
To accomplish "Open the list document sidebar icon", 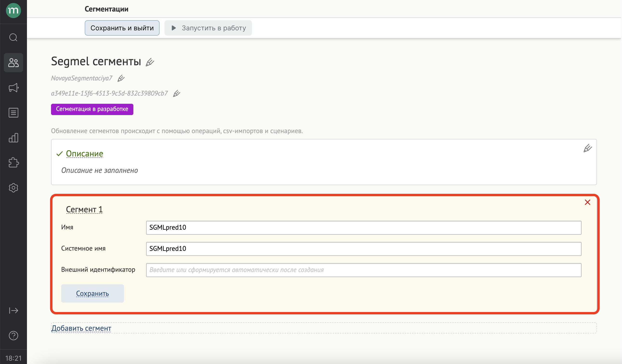I will pos(13,113).
